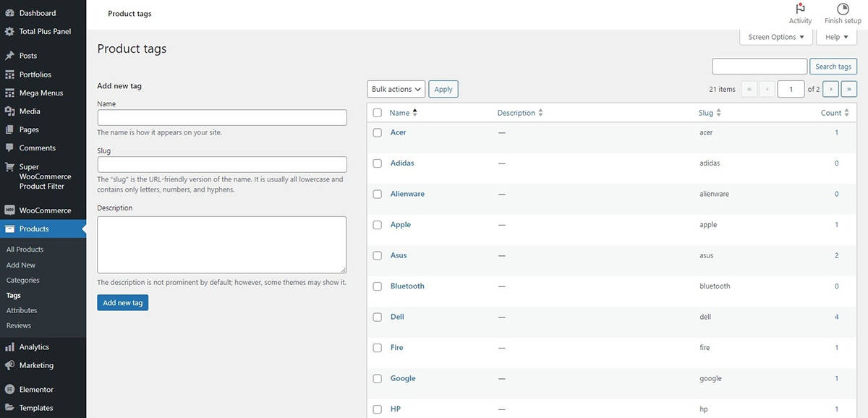
Task: Click the Apply button
Action: 443,89
